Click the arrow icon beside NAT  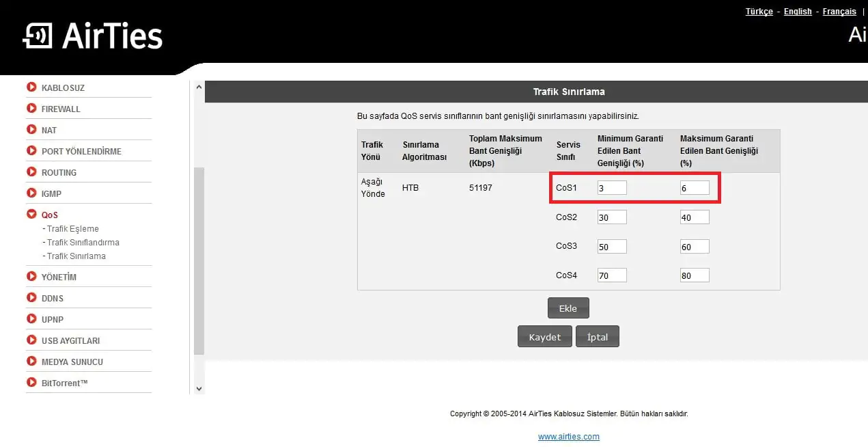(31, 129)
